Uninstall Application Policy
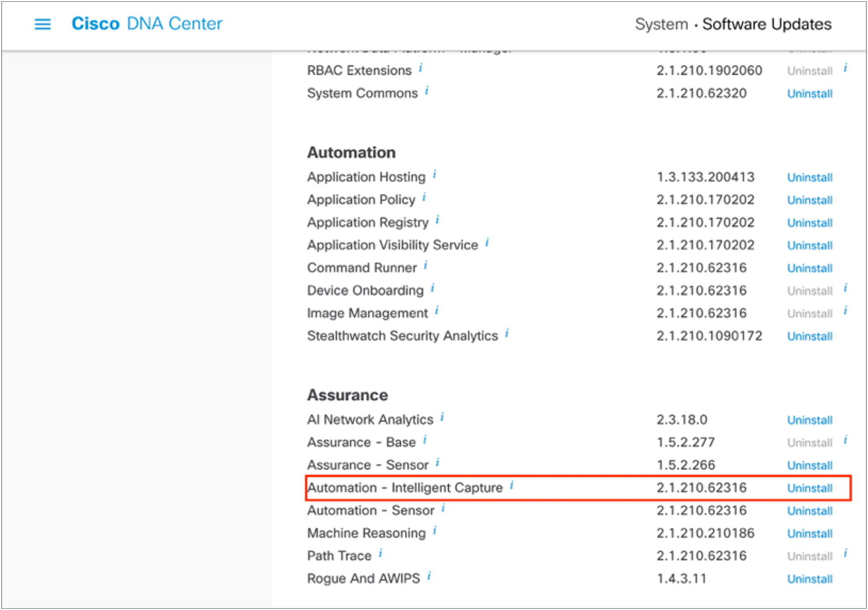The width and height of the screenshot is (868, 610). click(x=809, y=200)
